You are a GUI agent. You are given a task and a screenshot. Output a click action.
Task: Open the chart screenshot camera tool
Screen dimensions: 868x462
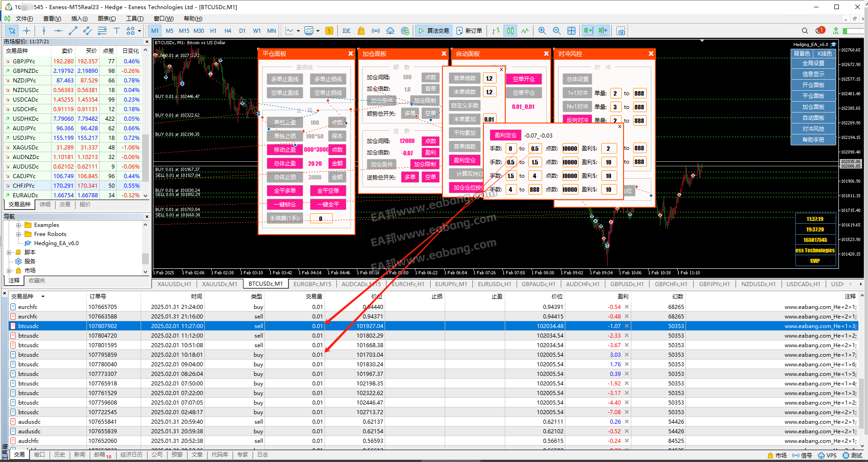pyautogui.click(x=621, y=31)
